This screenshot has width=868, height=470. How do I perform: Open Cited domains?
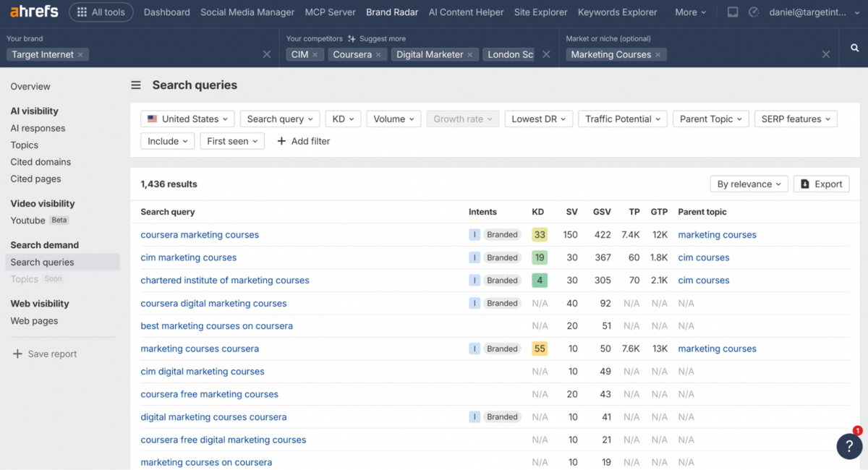pos(41,162)
